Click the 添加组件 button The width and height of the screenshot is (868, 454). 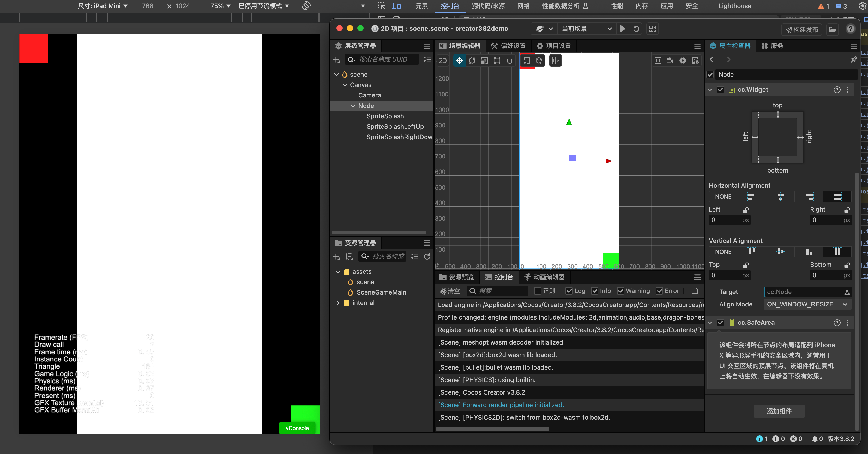coord(779,411)
